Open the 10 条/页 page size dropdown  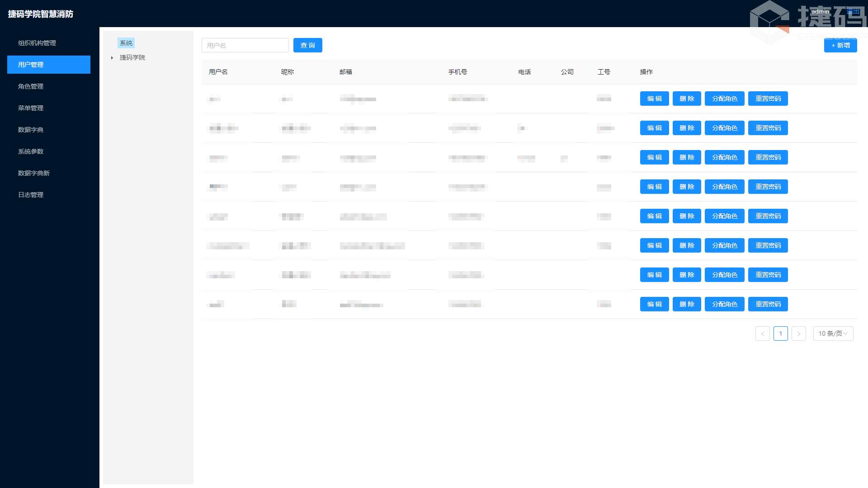[x=833, y=333]
